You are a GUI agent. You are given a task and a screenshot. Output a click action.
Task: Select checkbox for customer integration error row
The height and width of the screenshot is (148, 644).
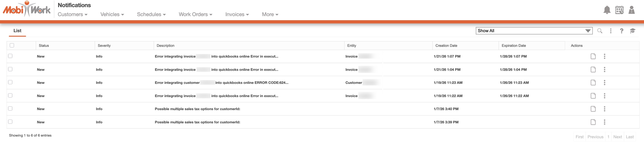(10, 82)
